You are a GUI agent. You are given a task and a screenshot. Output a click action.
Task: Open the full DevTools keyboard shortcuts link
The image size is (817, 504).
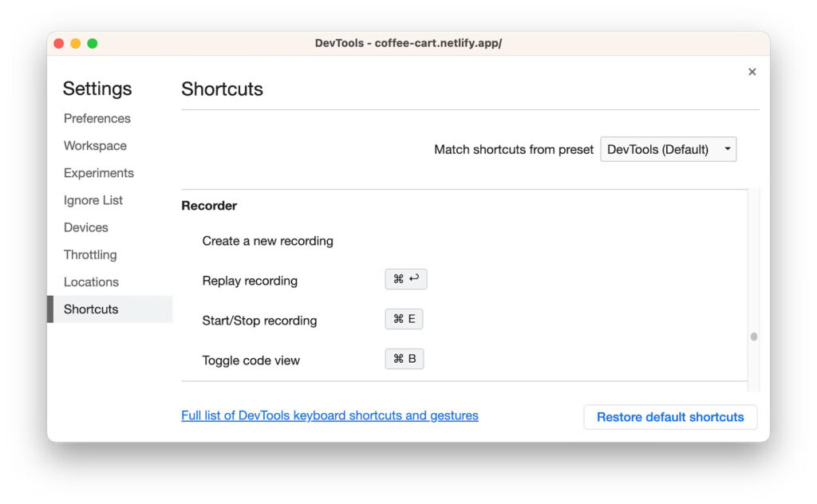330,415
